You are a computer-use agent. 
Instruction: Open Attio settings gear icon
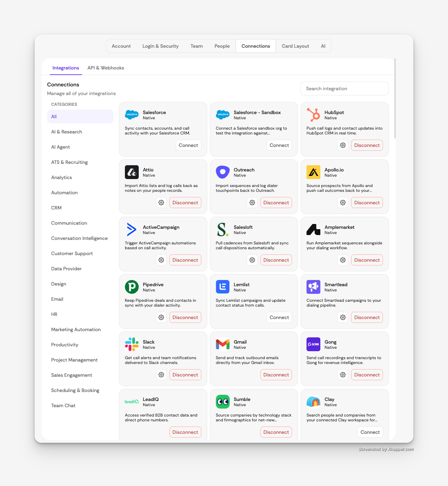point(161,203)
